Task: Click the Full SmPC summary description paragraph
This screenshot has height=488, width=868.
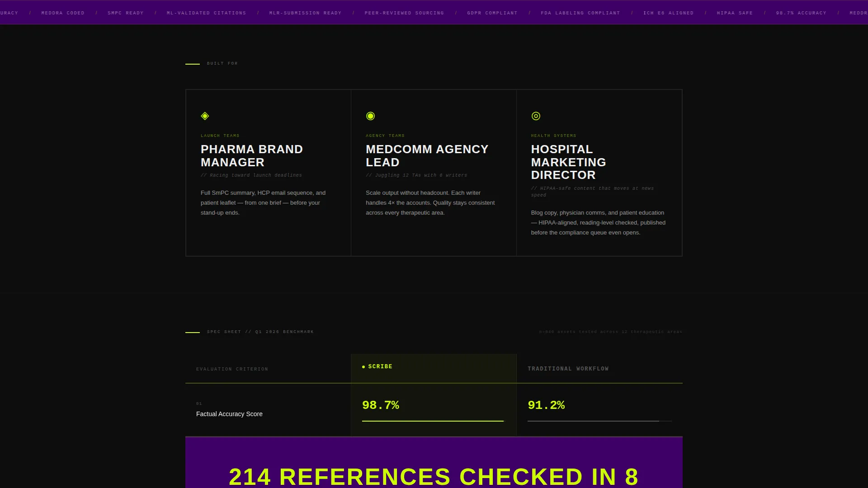Action: click(263, 203)
